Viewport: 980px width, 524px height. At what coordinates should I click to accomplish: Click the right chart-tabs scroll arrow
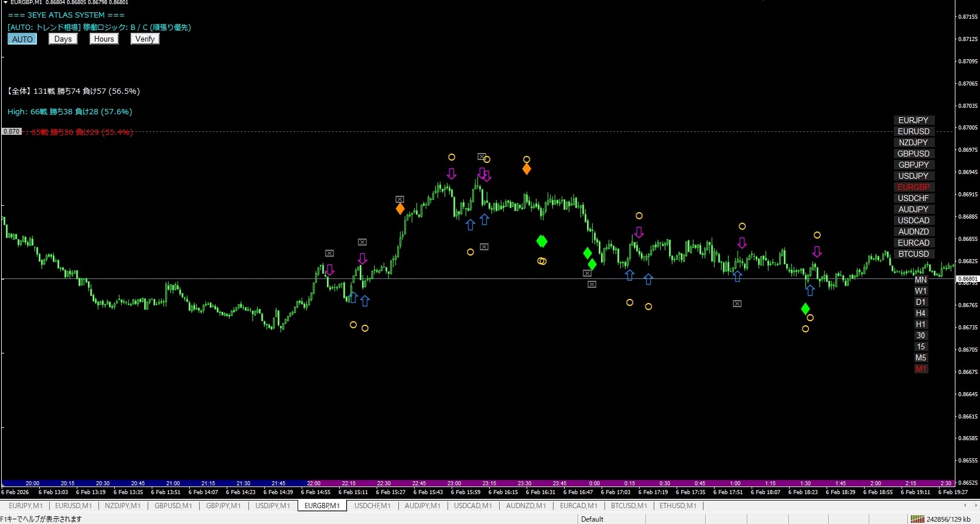coord(974,505)
